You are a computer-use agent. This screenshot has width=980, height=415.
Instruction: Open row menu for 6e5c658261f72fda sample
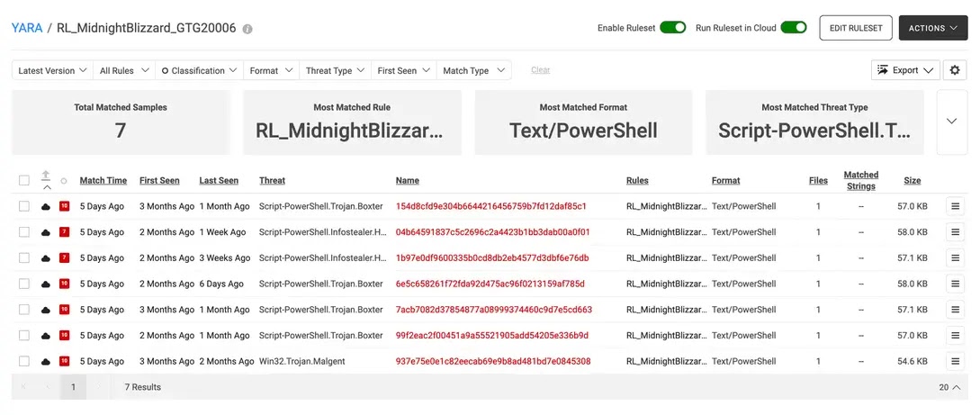[955, 284]
